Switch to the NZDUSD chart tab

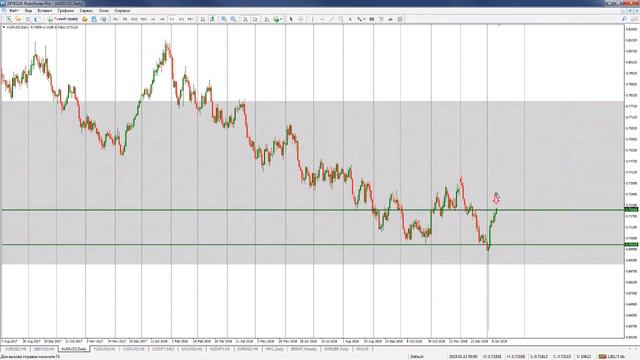105,349
